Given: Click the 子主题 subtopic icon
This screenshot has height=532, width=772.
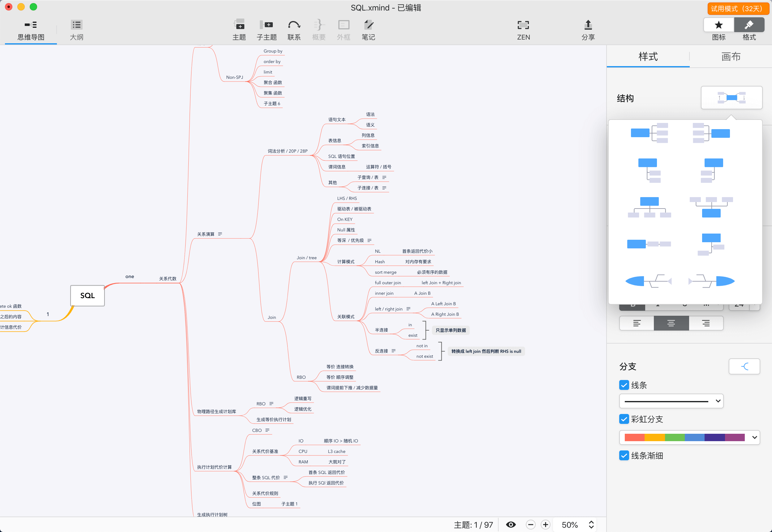Looking at the screenshot, I should 266,25.
